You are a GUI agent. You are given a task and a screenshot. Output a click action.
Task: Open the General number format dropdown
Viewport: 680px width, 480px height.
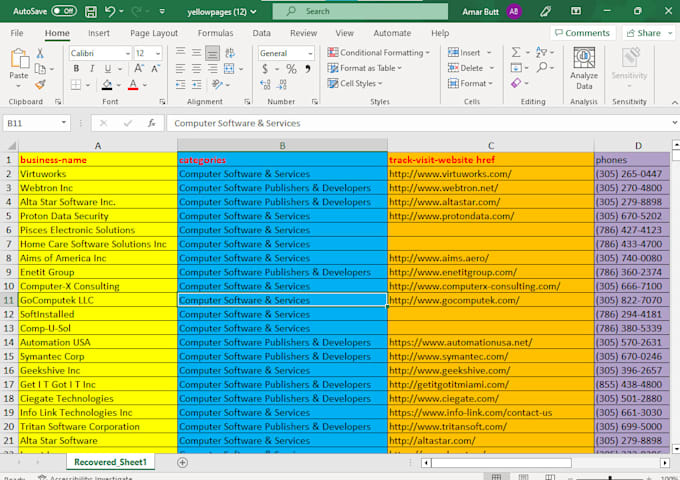tap(310, 53)
